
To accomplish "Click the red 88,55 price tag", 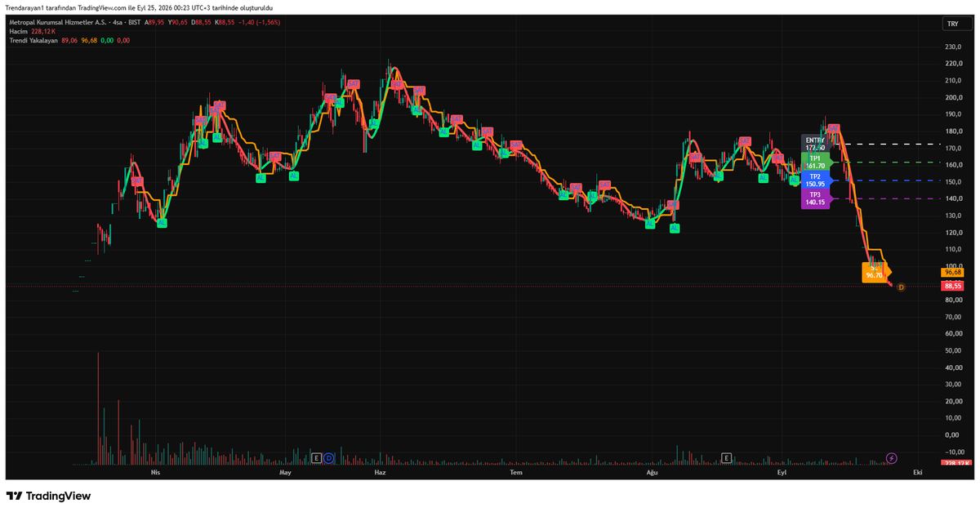I will click(952, 287).
